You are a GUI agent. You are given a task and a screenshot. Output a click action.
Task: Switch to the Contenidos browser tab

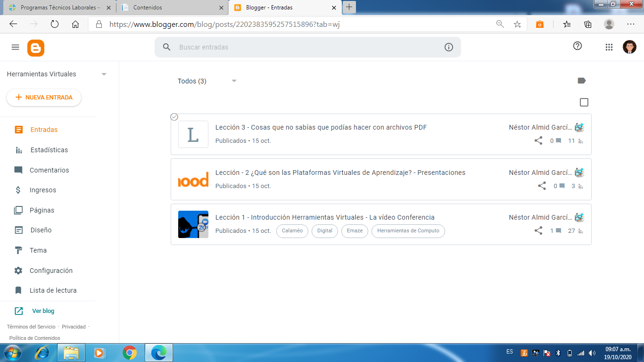[x=172, y=8]
